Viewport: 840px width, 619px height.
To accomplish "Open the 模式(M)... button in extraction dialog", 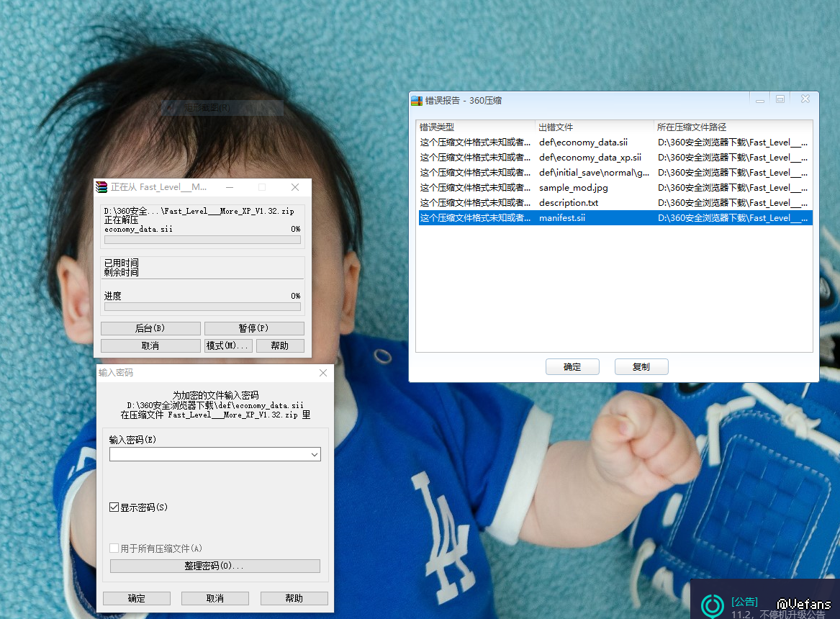I will pos(227,346).
